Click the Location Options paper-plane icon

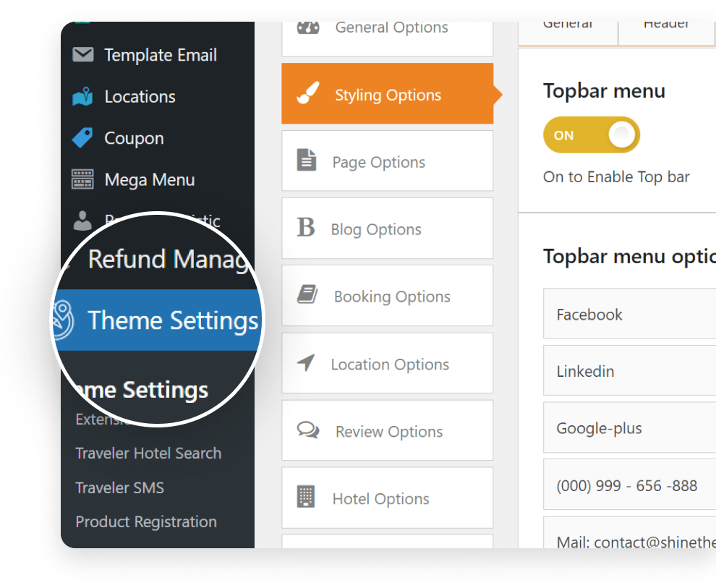(307, 363)
